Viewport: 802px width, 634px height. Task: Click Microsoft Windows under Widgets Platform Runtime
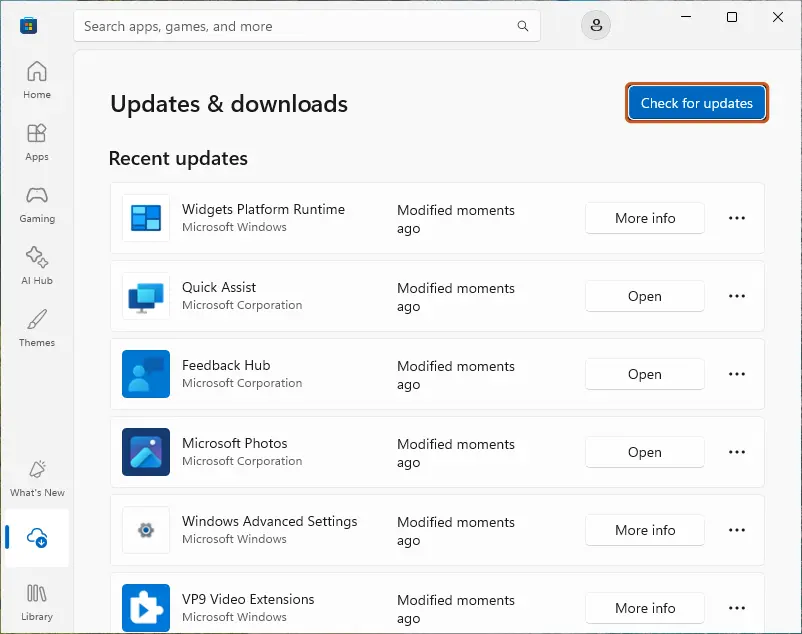tap(234, 227)
